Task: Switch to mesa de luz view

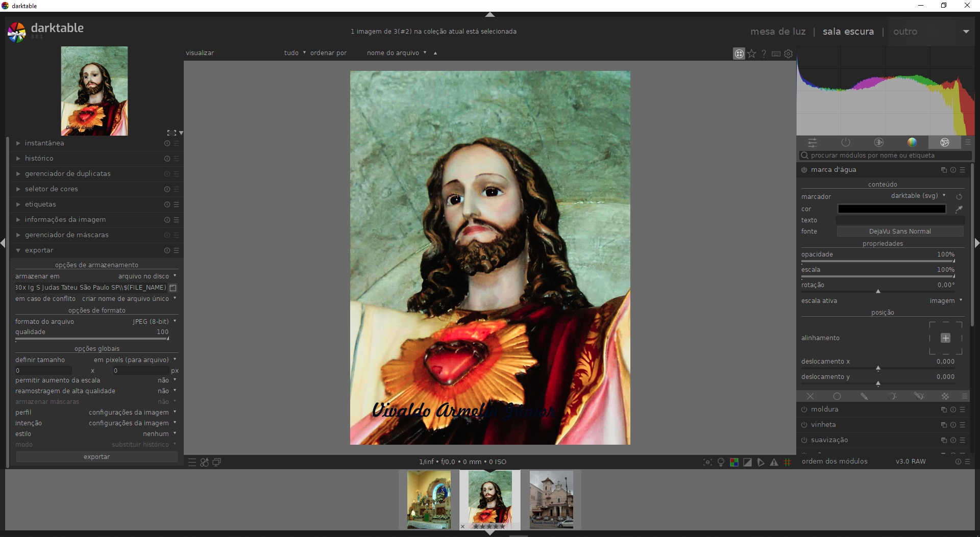Action: tap(778, 32)
